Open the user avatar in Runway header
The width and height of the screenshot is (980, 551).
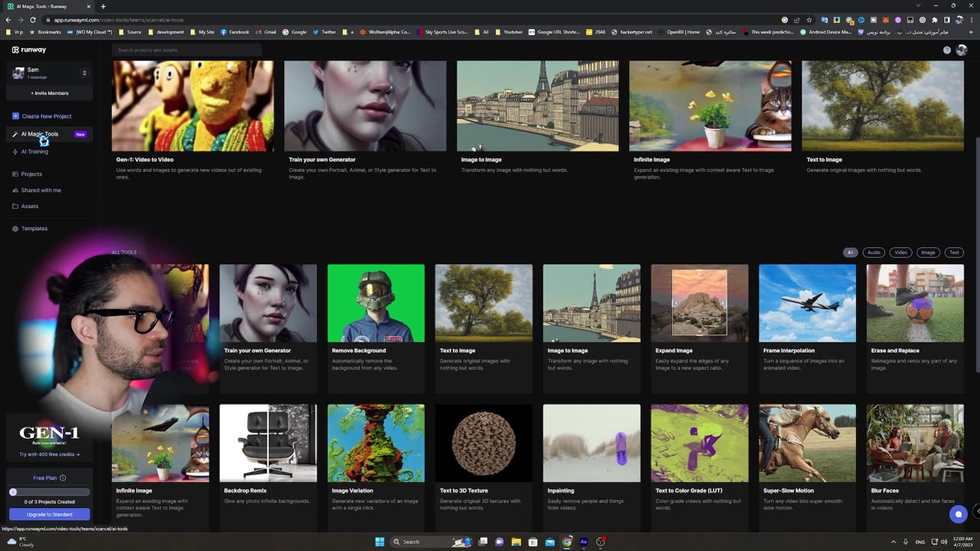click(962, 50)
